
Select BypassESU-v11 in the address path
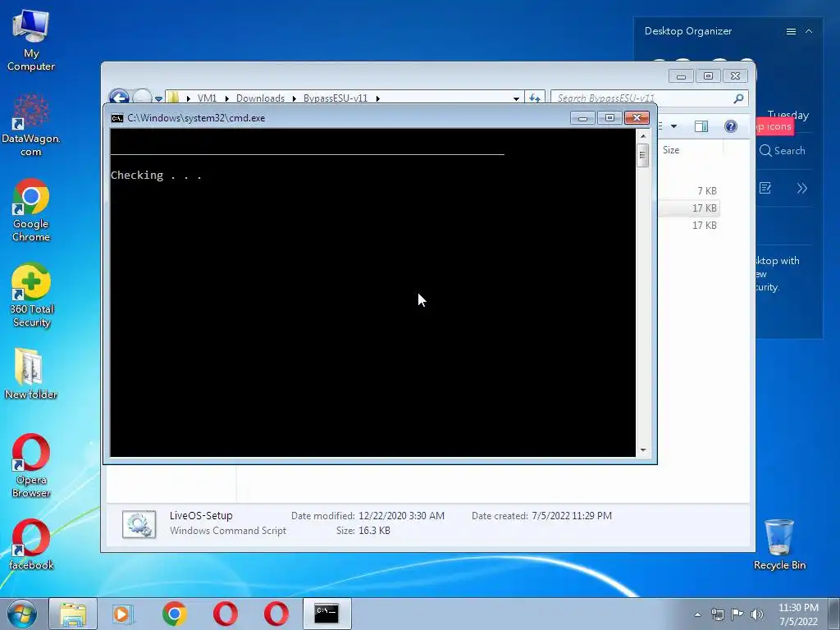(x=336, y=98)
